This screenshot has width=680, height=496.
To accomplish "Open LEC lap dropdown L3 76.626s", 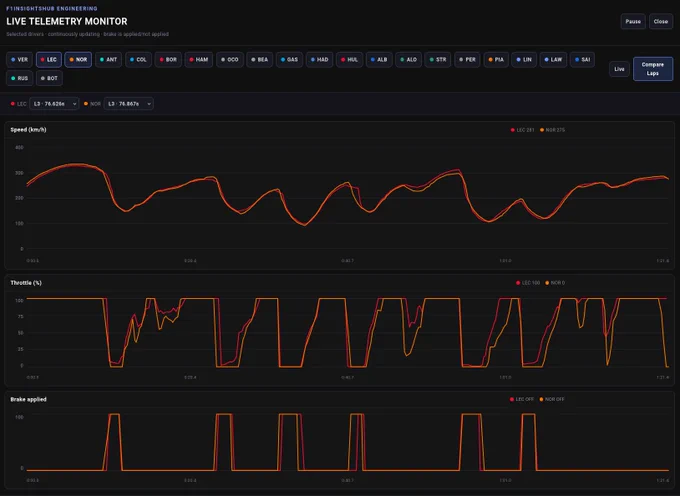I will (54, 104).
